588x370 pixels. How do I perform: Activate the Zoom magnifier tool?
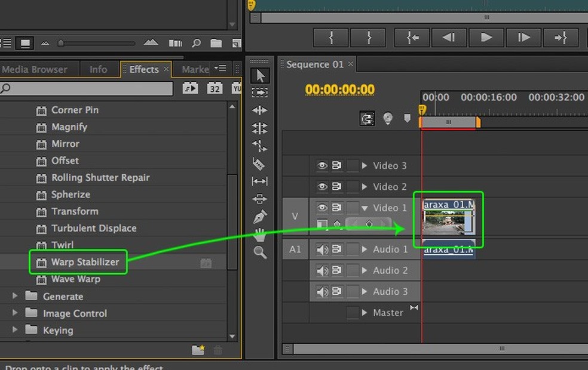click(x=260, y=252)
